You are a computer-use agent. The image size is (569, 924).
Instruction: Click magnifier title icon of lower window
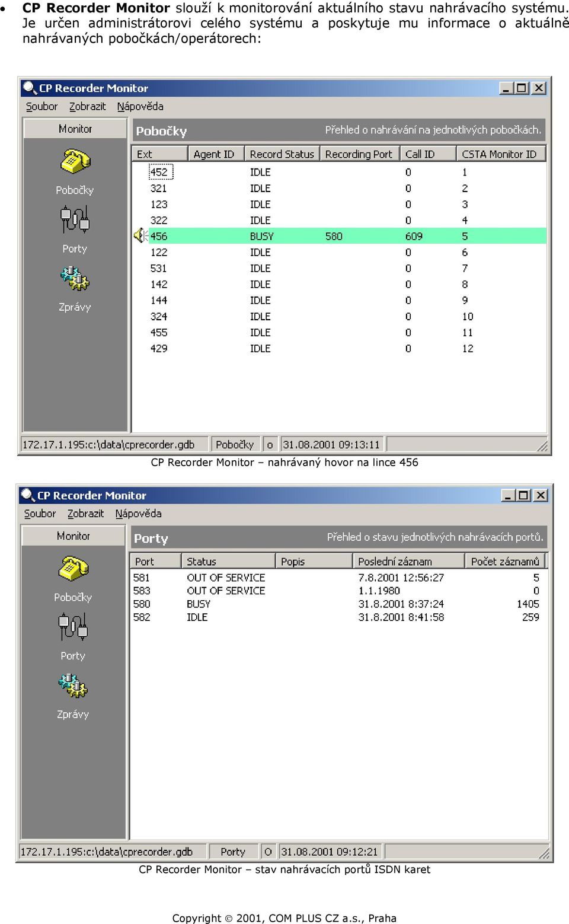(28, 495)
